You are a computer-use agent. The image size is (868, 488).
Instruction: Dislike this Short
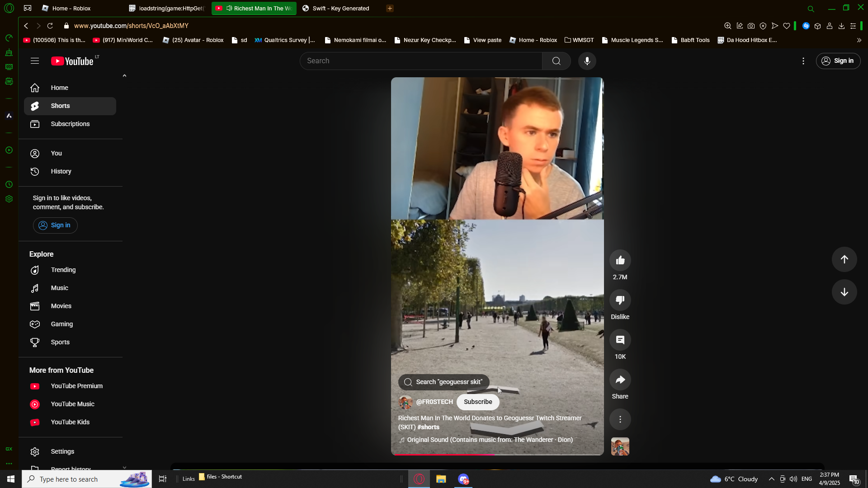pyautogui.click(x=620, y=300)
